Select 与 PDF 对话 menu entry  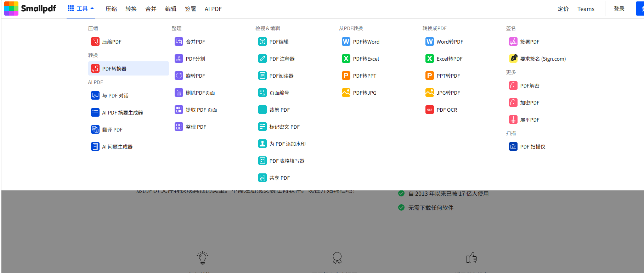(x=115, y=96)
